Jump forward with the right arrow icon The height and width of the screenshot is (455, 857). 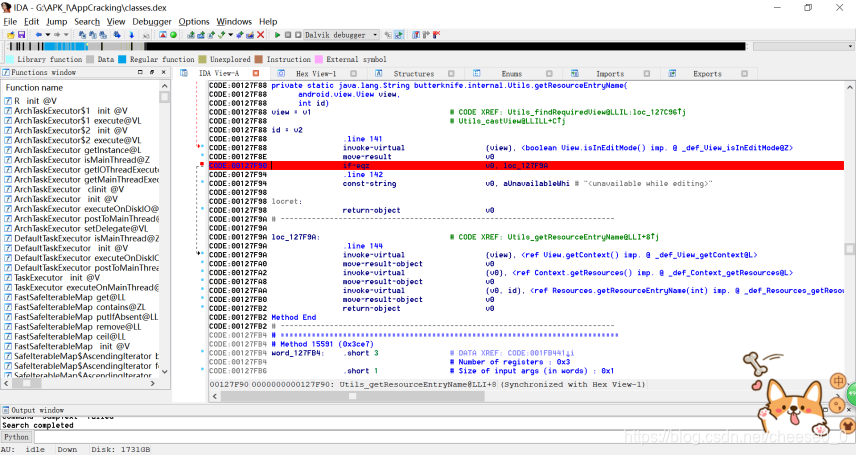click(57, 35)
